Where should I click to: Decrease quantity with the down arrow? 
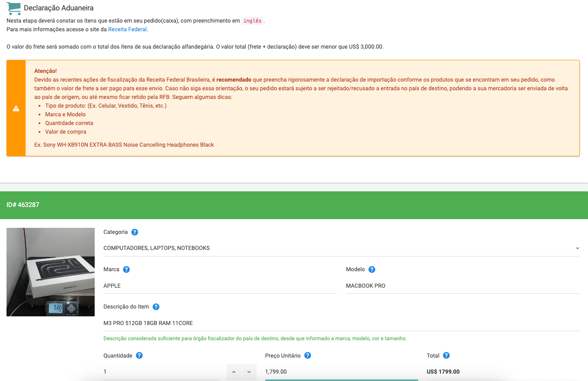click(x=249, y=372)
